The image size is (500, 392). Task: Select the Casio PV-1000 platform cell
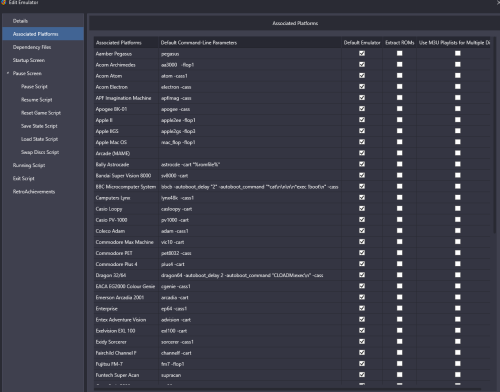point(126,220)
